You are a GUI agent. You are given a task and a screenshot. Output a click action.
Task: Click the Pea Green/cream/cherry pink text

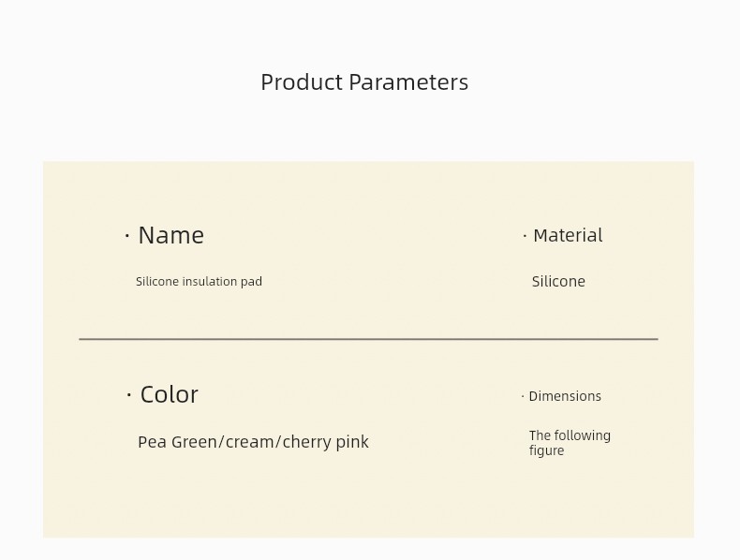[253, 442]
